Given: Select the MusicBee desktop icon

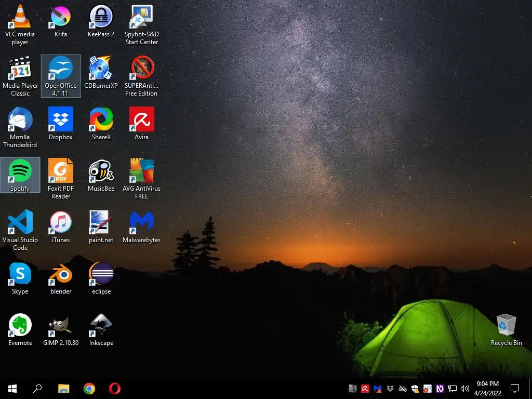Looking at the screenshot, I should tap(101, 176).
